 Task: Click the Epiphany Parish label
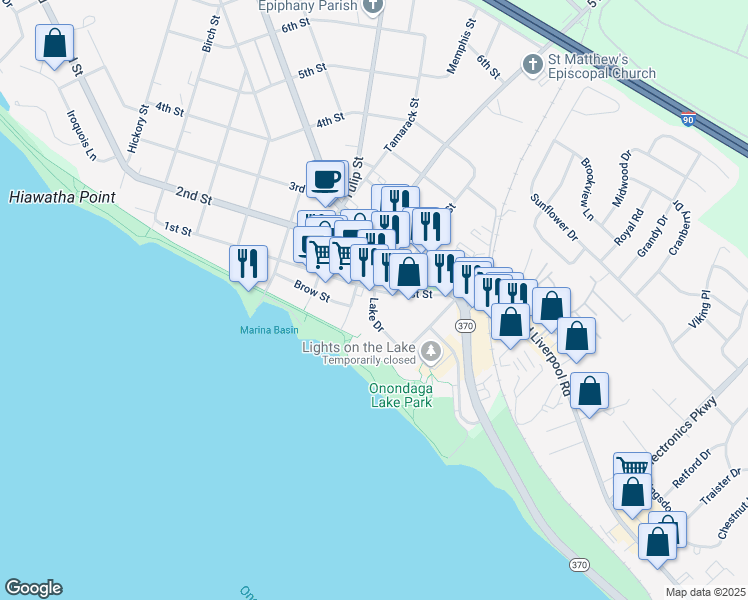click(308, 6)
